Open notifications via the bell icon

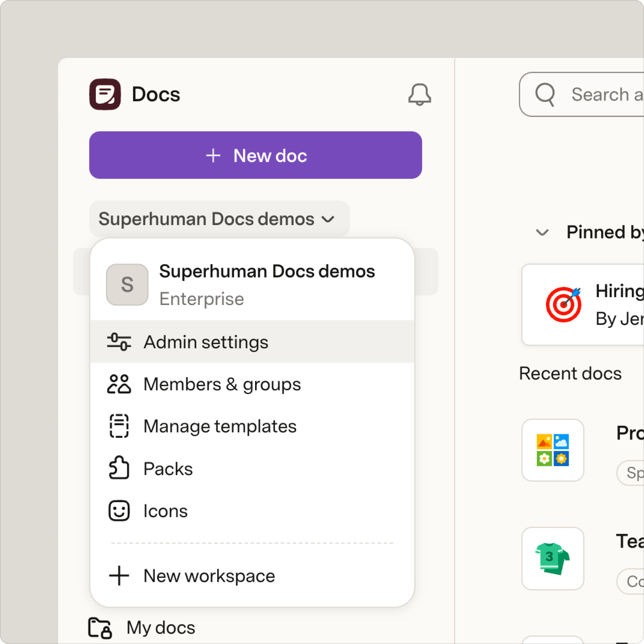[x=419, y=94]
